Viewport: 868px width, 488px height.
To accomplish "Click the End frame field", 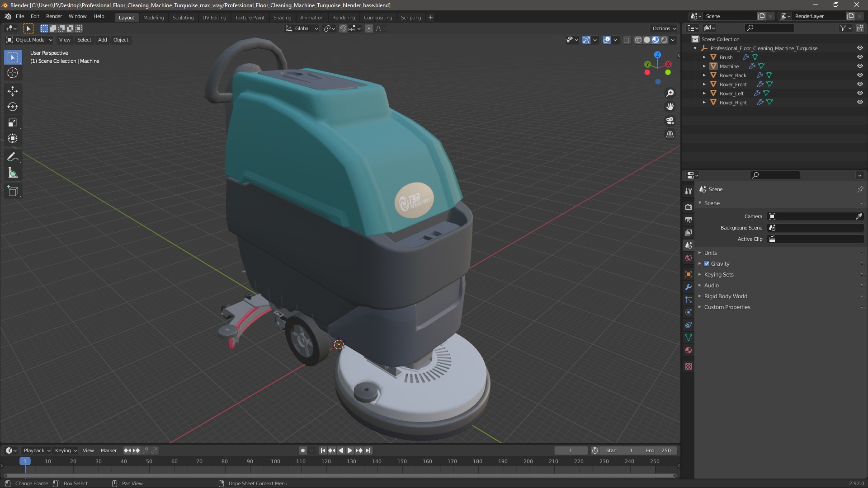I will click(x=658, y=450).
